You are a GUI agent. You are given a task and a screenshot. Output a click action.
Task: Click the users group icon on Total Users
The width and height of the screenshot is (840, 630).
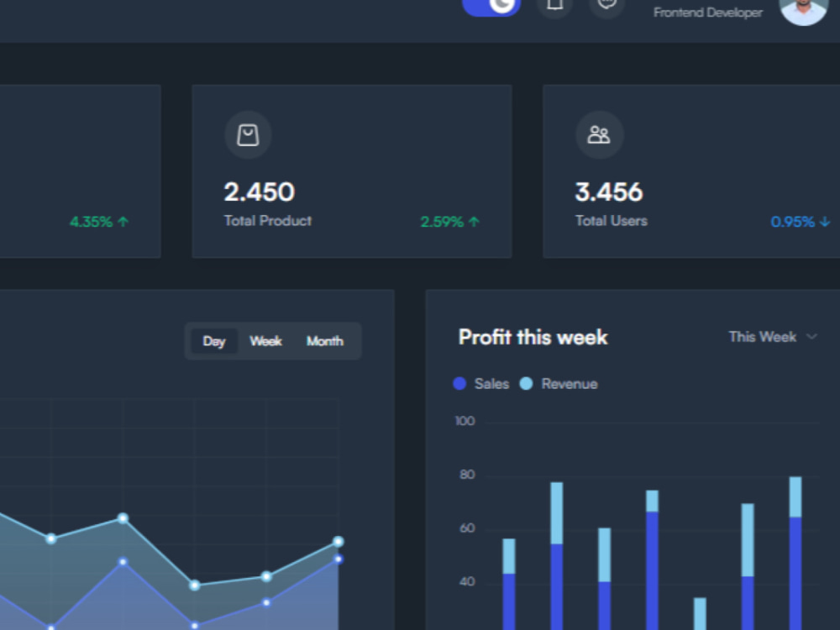point(599,135)
